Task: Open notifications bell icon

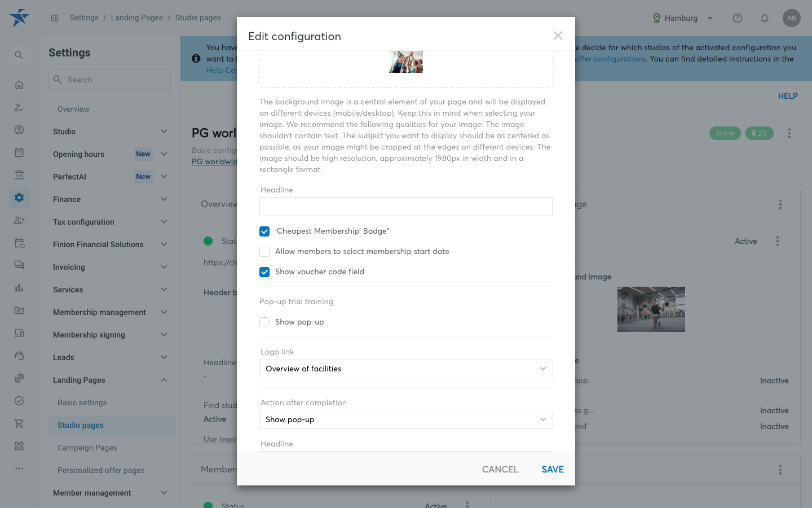Action: pos(765,18)
